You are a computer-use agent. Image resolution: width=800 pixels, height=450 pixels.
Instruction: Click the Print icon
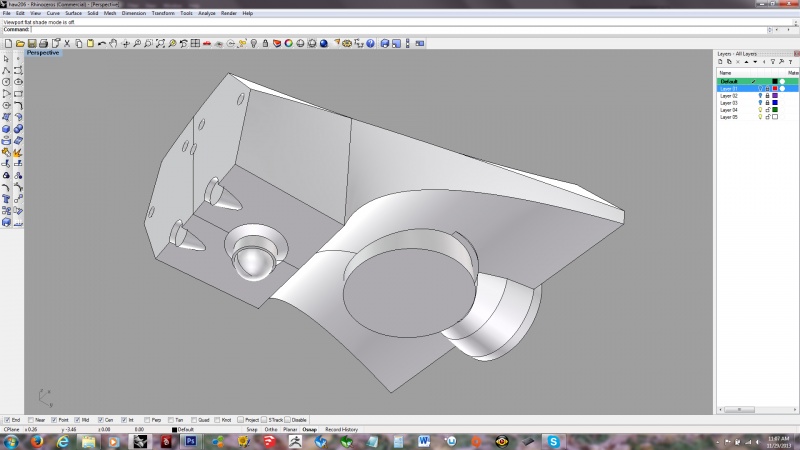(43, 43)
